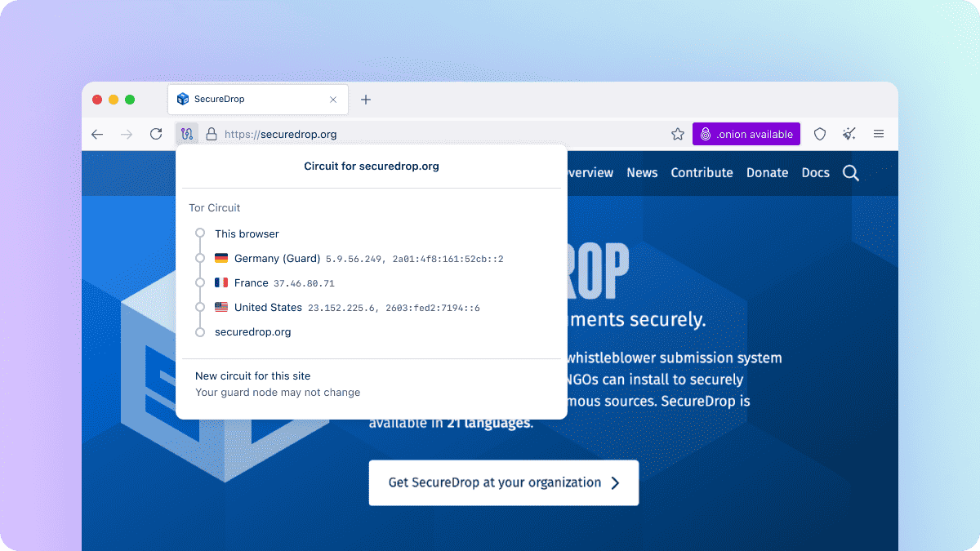Open the Contribute navigation link
The height and width of the screenshot is (551, 980).
[x=702, y=172]
